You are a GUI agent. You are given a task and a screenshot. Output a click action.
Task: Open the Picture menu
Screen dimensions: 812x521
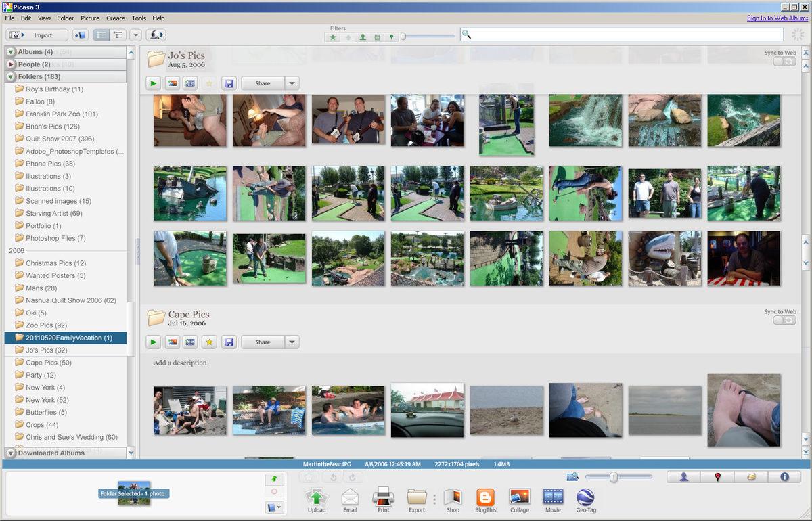pos(90,18)
